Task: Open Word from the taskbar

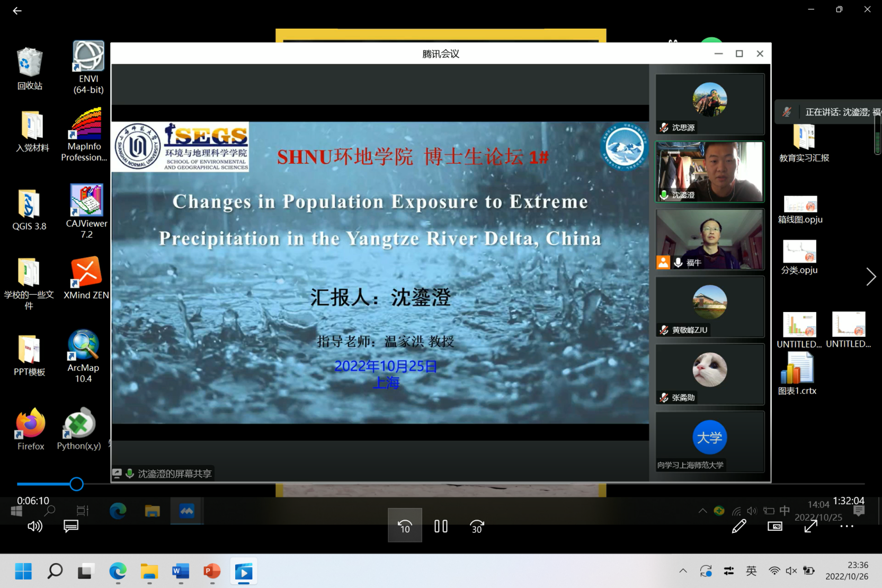Action: point(181,571)
